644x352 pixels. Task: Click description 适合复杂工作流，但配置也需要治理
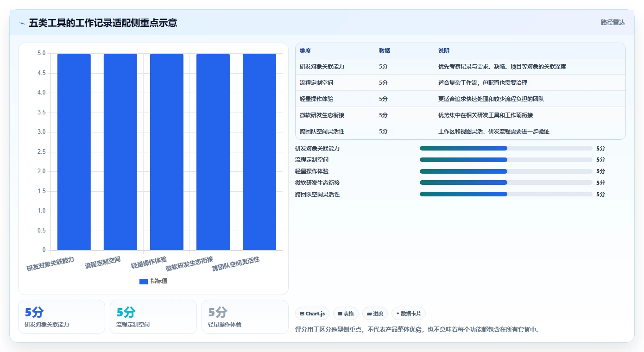click(x=483, y=83)
